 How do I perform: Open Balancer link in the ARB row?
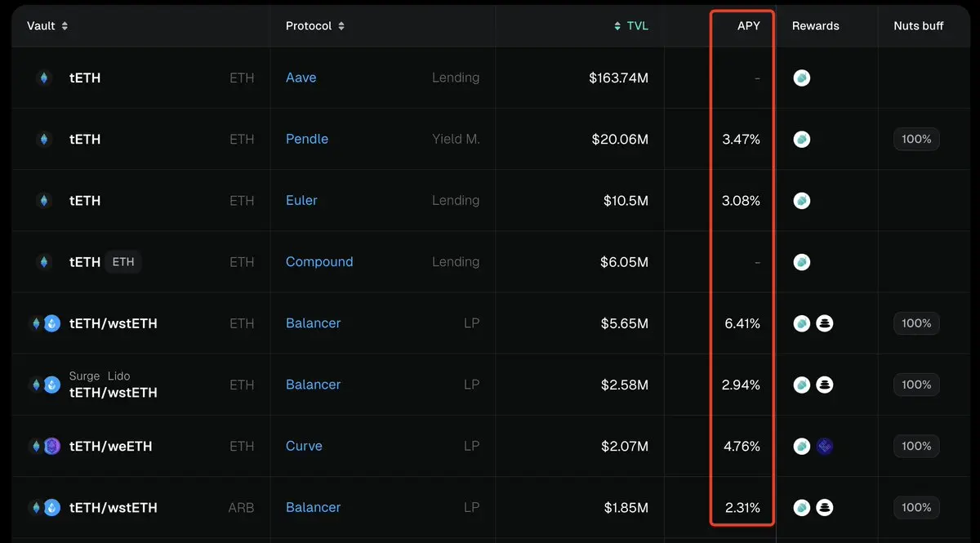click(313, 507)
